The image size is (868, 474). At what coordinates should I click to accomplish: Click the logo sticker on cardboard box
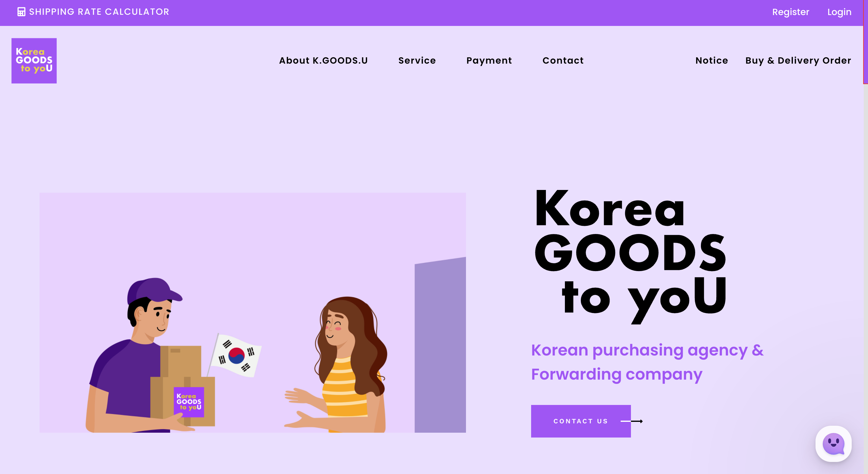click(x=189, y=402)
